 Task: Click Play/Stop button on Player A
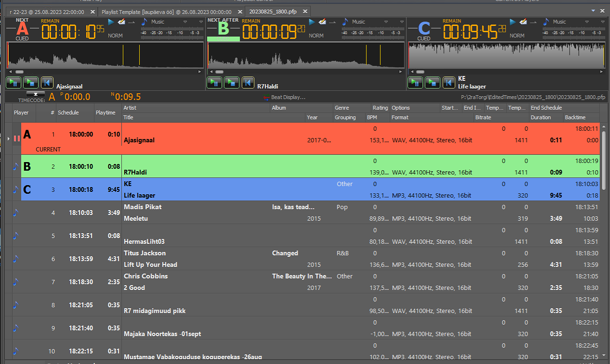(30, 83)
